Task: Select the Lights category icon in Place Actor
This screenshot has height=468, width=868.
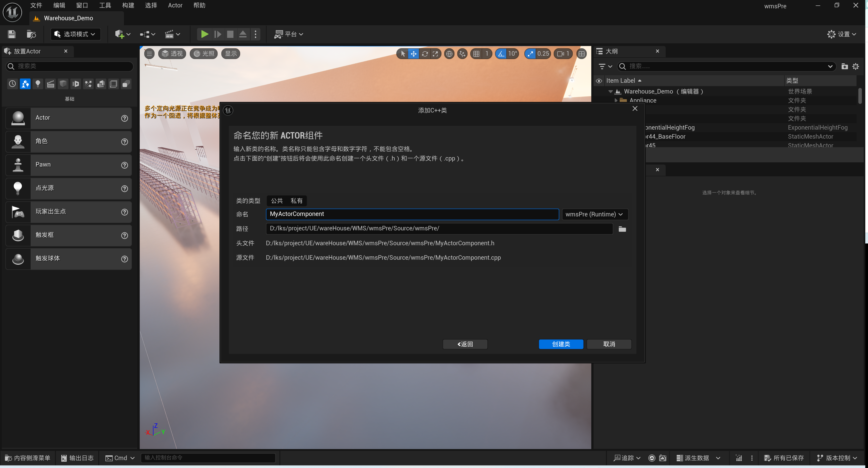Action: 38,84
